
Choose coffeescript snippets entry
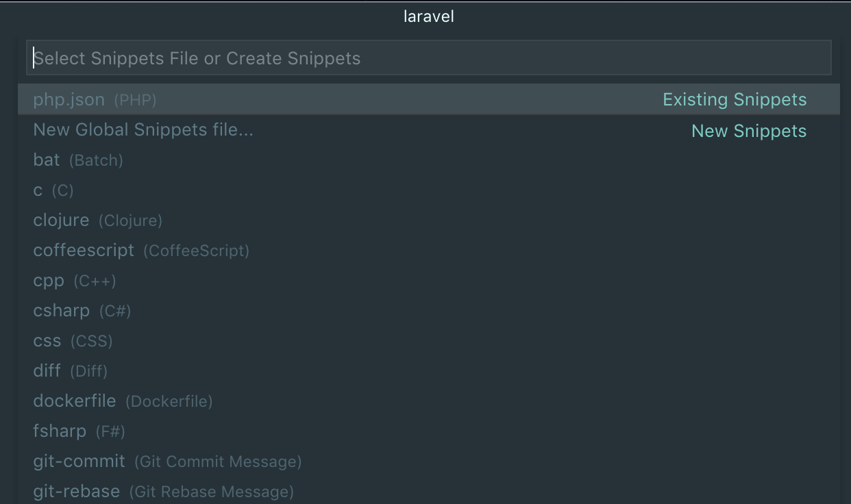[x=141, y=251]
